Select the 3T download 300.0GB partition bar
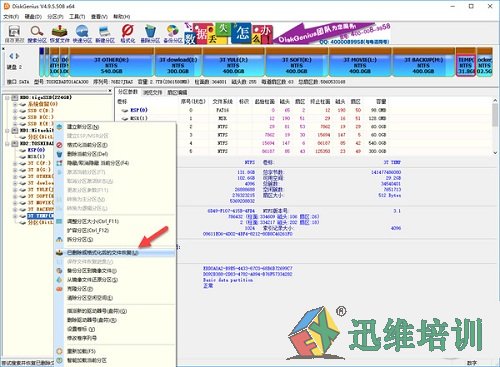500x367 pixels. tap(178, 62)
